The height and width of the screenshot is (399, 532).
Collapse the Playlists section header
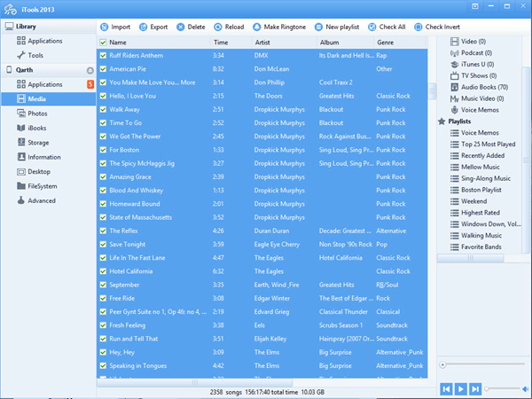455,121
